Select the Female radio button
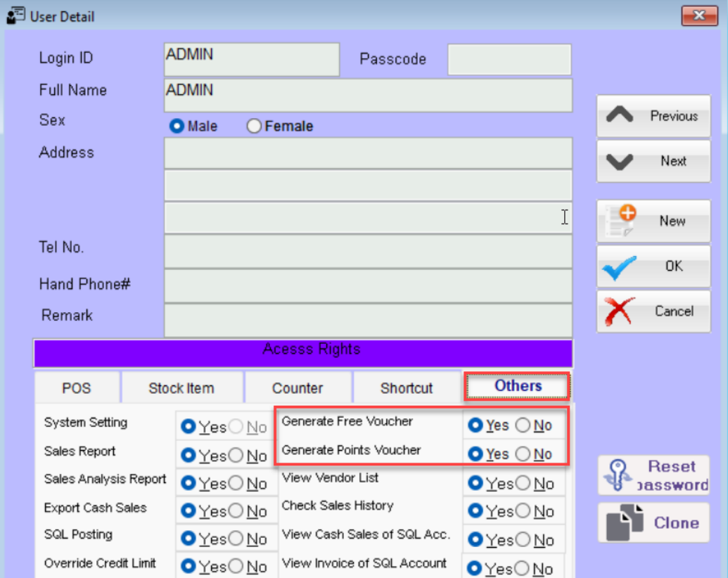The height and width of the screenshot is (578, 728). [x=254, y=127]
